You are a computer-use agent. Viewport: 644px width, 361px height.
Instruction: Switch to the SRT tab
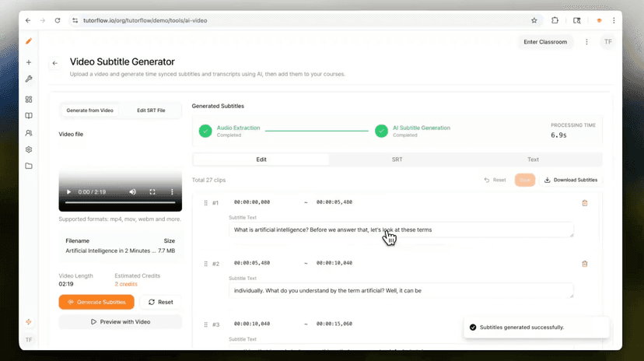click(x=397, y=159)
